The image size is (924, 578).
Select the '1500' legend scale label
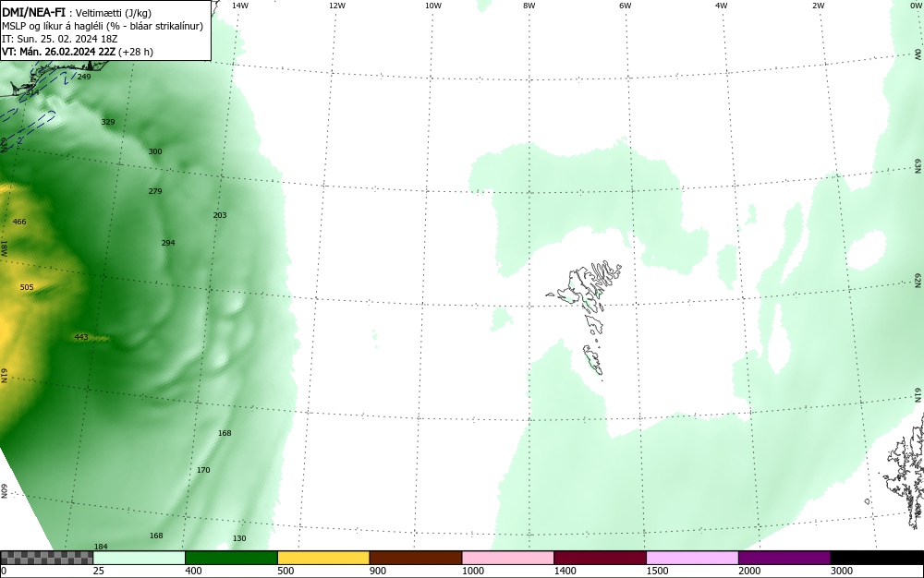(x=657, y=571)
